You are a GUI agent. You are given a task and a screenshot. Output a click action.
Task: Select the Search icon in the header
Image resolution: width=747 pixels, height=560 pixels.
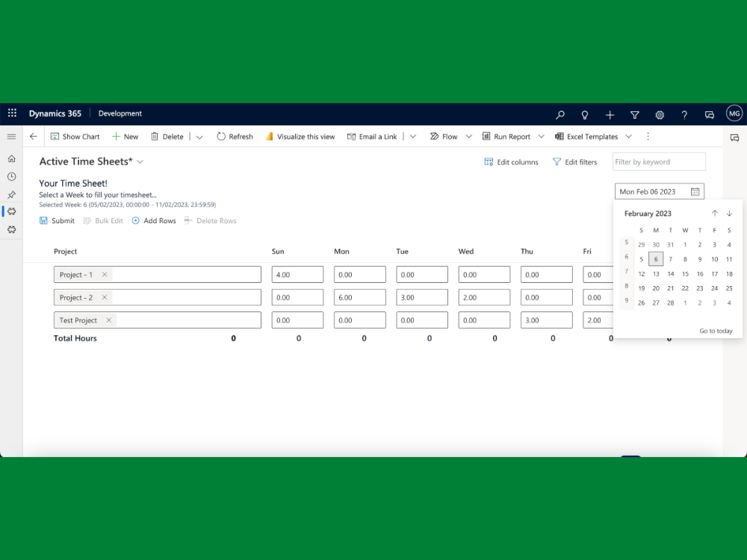coord(560,113)
